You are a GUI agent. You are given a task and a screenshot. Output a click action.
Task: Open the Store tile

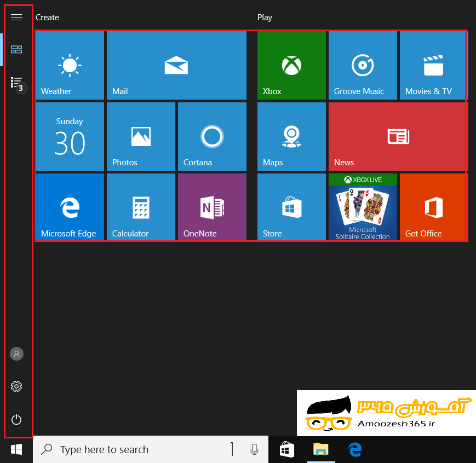coord(291,207)
